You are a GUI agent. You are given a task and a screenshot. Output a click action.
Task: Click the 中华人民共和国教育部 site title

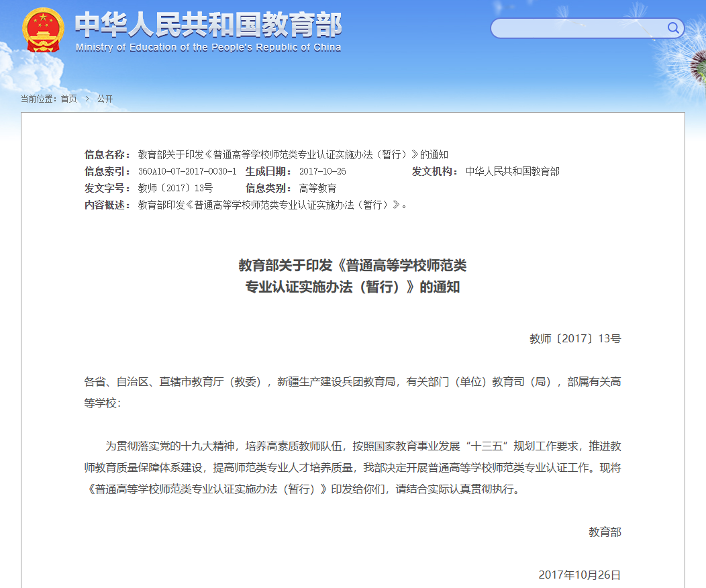coord(208,24)
